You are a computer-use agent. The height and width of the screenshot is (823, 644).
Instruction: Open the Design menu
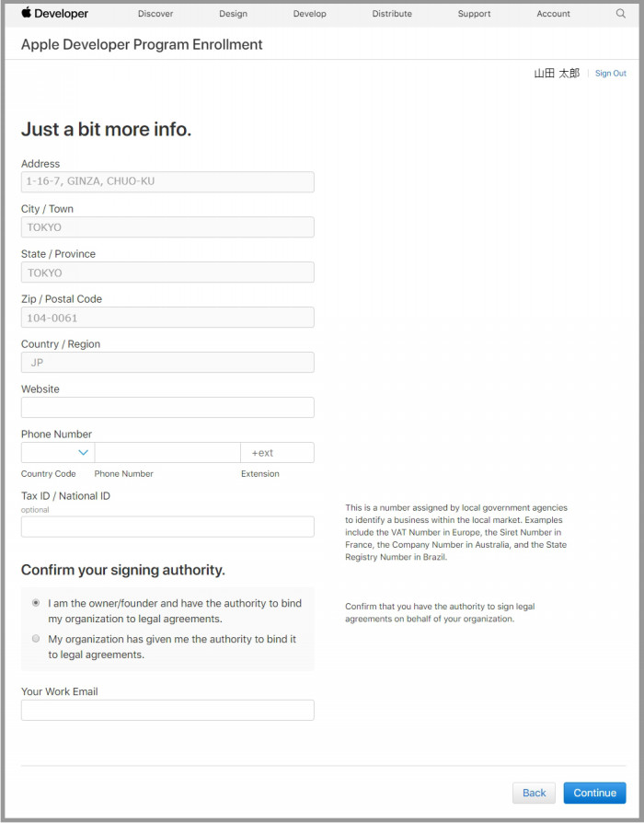click(233, 14)
